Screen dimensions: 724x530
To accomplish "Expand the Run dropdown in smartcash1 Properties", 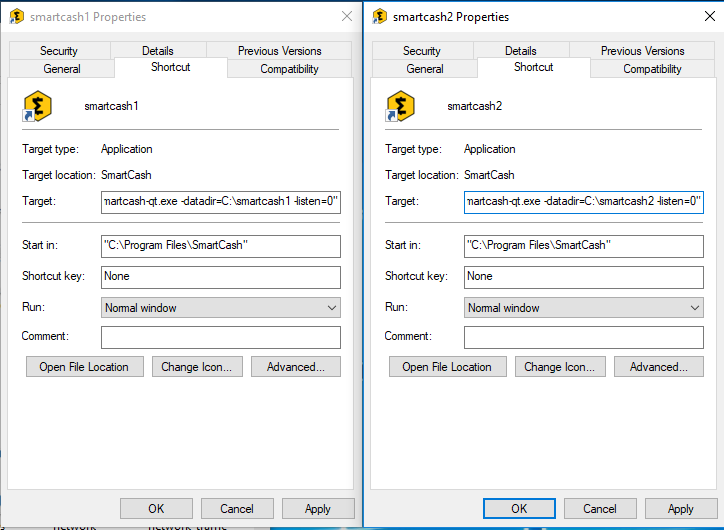I will [x=221, y=307].
